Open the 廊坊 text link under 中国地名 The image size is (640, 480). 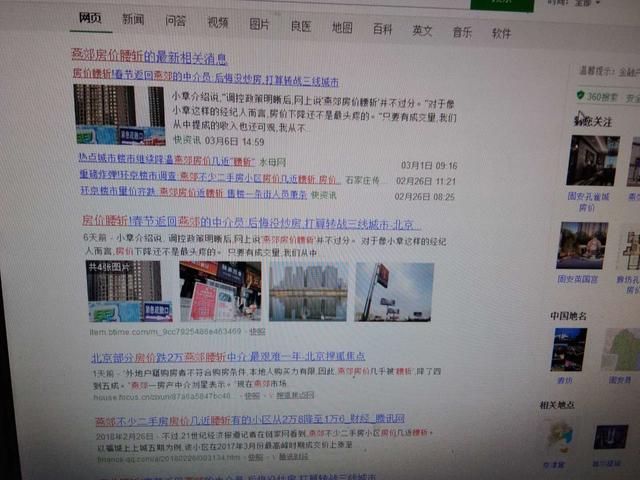[565, 380]
